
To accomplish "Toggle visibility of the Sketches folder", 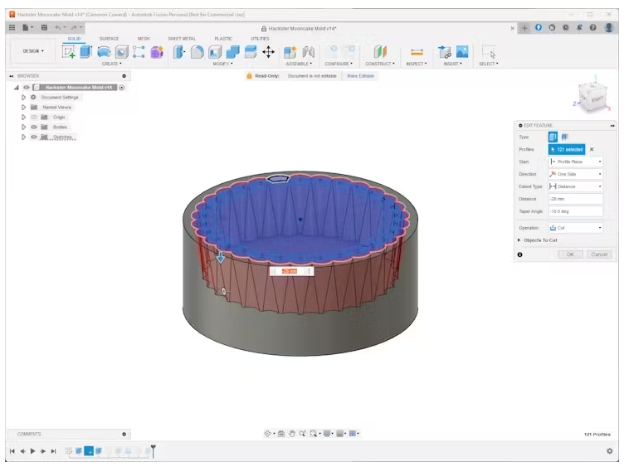I will click(32, 137).
